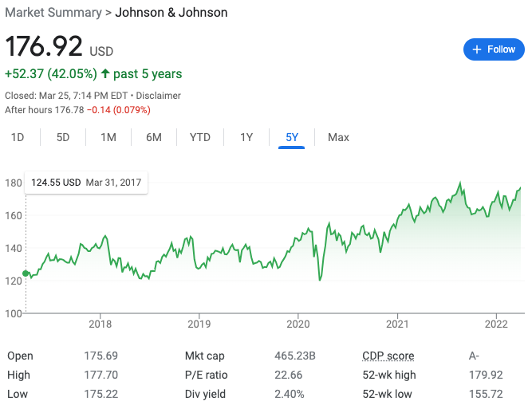532x409 pixels.
Task: Click the Div yield value 2.40%
Action: (x=289, y=394)
